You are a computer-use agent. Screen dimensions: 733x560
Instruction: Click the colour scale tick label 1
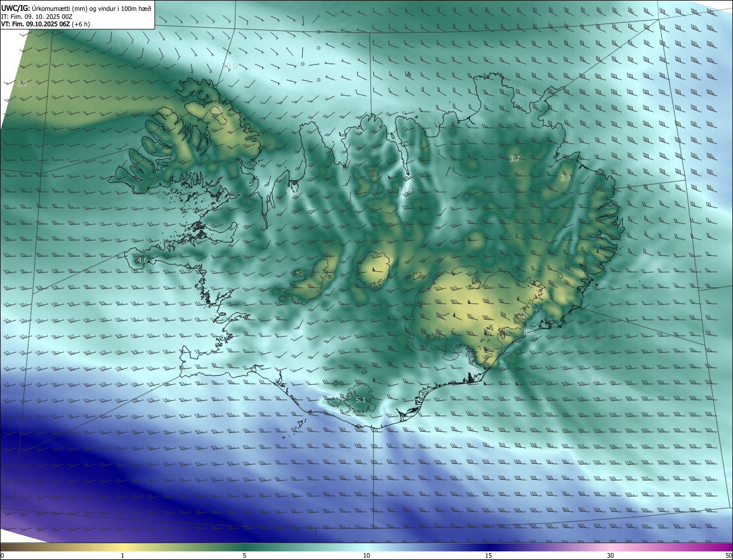coord(123,555)
